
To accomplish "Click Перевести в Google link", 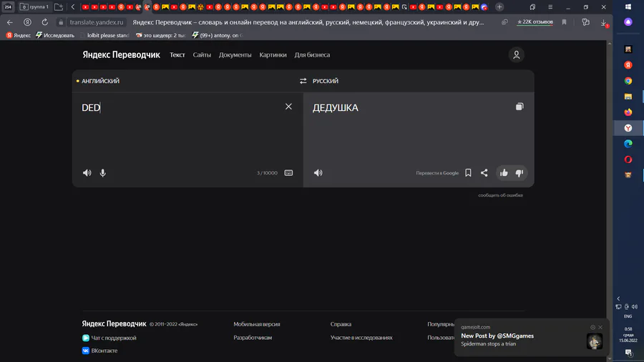I will pyautogui.click(x=437, y=173).
